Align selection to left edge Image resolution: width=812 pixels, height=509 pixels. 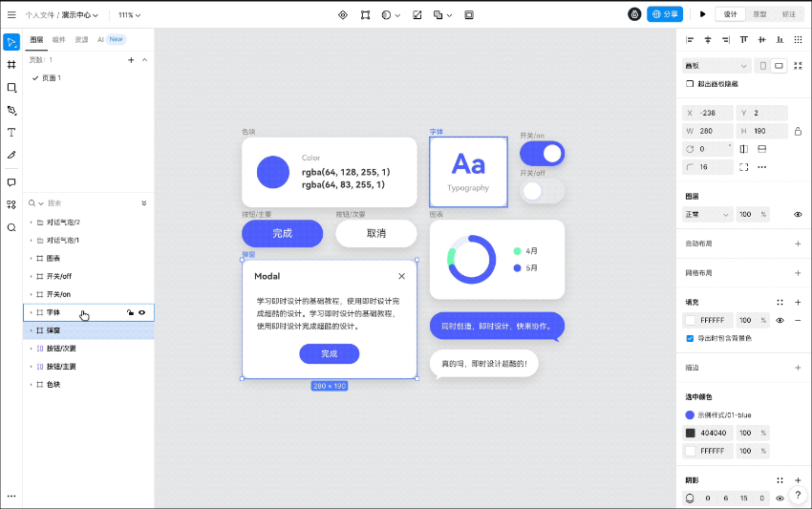coord(690,39)
